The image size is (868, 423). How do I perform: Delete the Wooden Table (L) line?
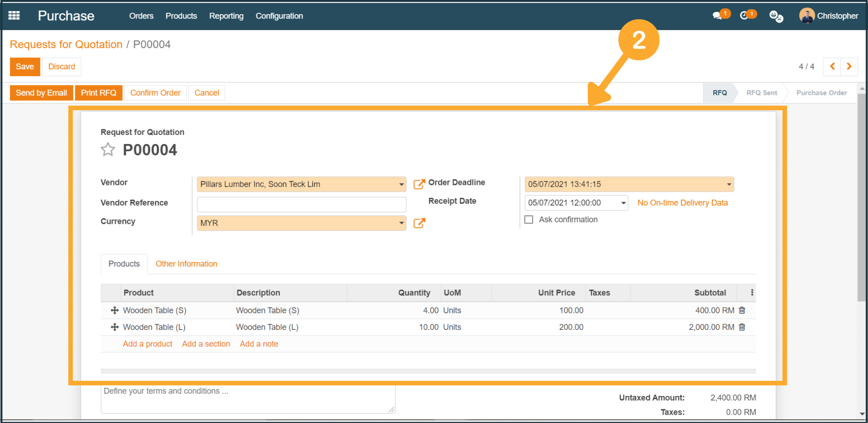742,327
